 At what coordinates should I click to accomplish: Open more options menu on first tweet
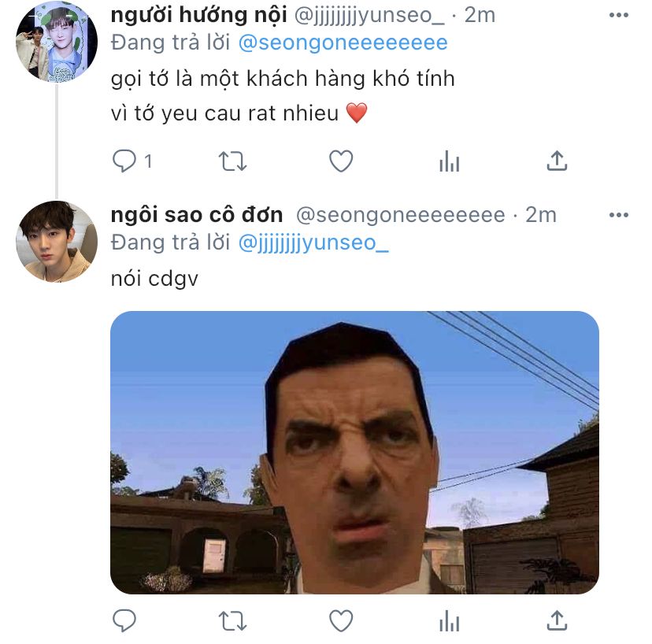(619, 16)
